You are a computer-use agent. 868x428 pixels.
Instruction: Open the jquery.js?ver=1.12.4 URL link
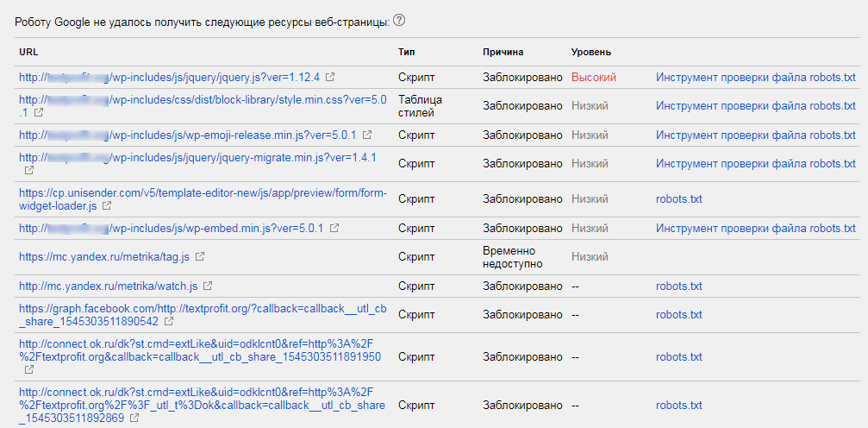171,78
